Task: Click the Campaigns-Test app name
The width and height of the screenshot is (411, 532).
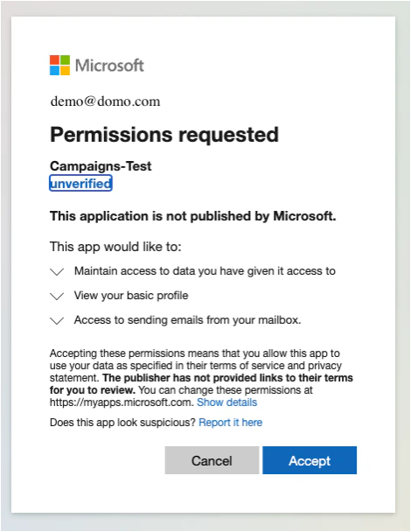Action: 101,166
